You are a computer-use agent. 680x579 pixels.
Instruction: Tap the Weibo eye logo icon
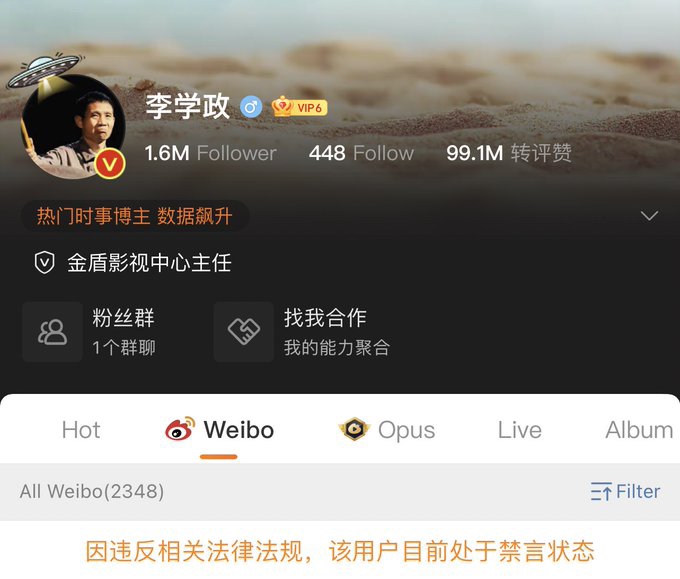pyautogui.click(x=180, y=429)
